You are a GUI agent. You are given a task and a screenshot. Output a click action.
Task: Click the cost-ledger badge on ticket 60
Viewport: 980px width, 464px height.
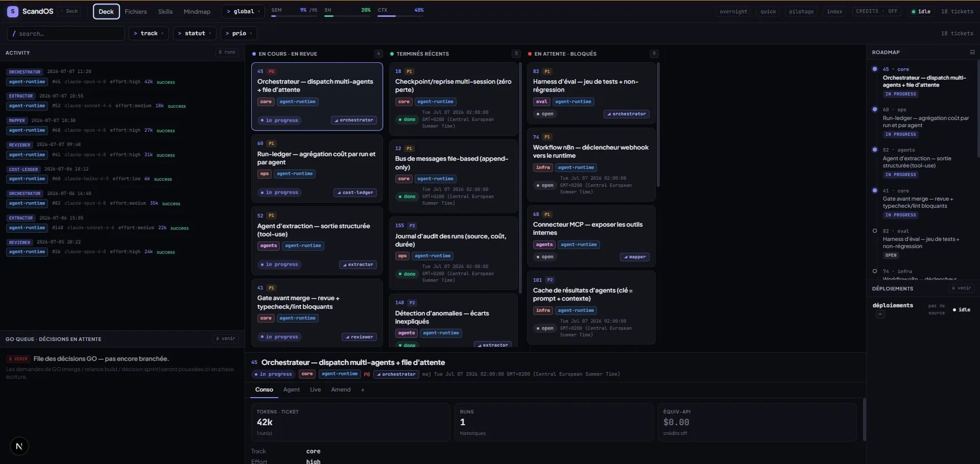pyautogui.click(x=355, y=192)
